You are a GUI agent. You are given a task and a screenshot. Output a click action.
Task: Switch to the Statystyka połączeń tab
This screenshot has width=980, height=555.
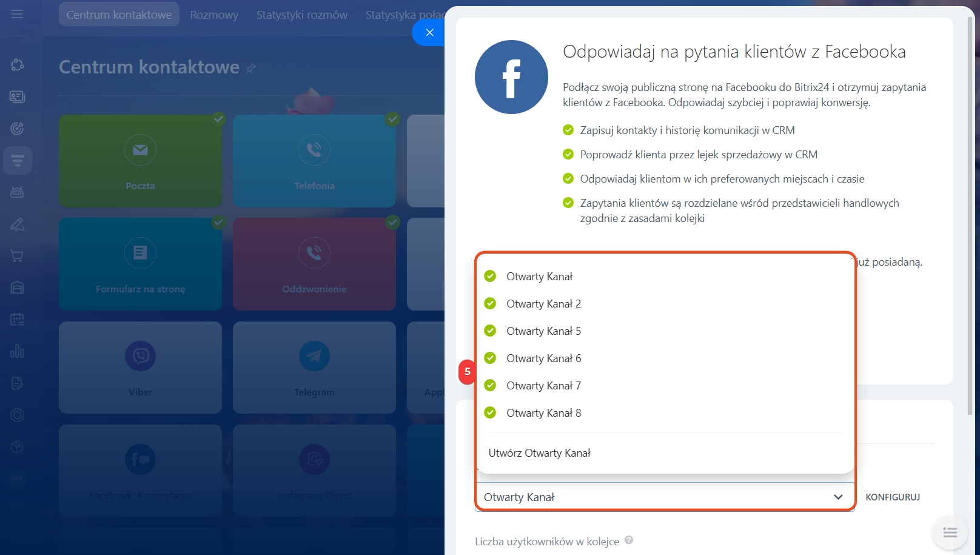point(405,15)
